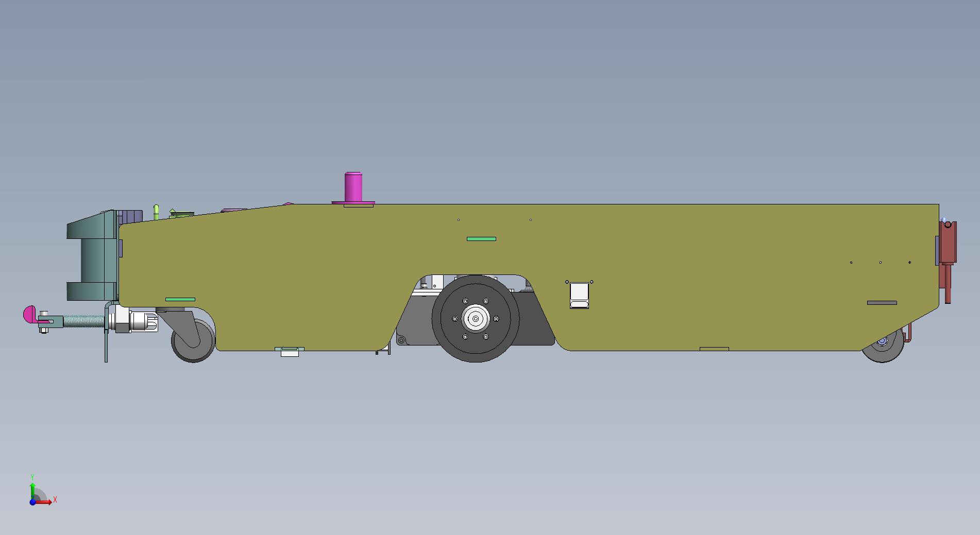
Task: Select the red bracket at the rear end
Action: click(x=948, y=248)
